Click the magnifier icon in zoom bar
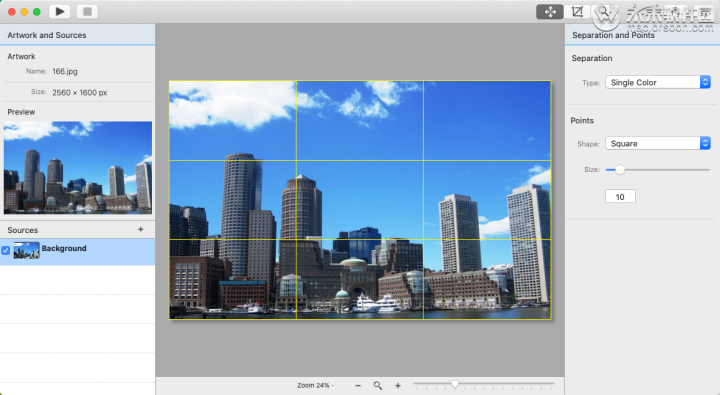 [377, 385]
